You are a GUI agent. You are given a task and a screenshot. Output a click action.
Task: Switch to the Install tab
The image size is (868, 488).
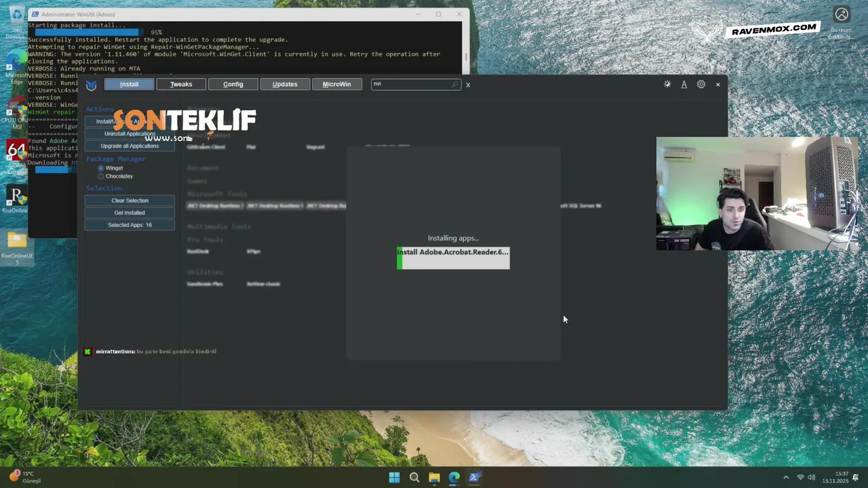click(x=129, y=84)
